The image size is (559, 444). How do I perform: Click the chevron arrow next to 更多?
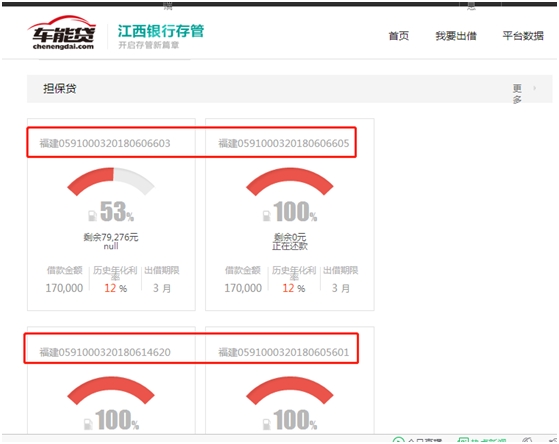(x=534, y=88)
